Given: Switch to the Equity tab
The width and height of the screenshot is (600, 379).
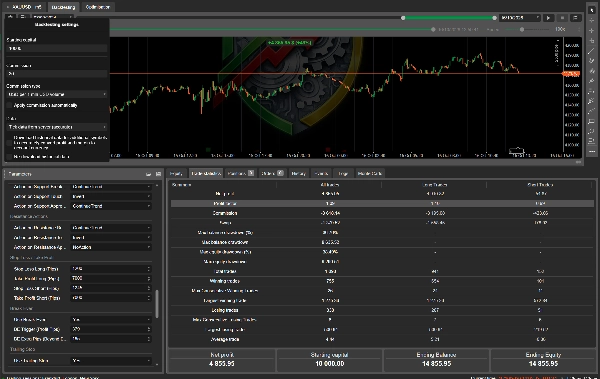Looking at the screenshot, I should [176, 173].
